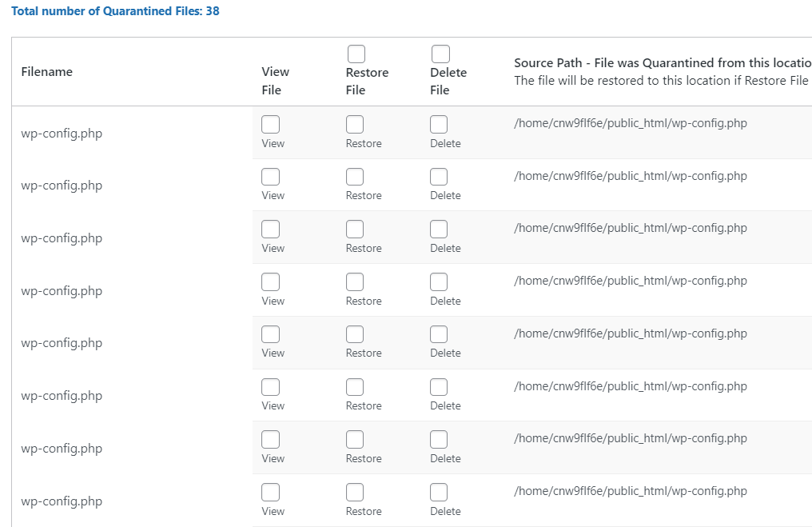This screenshot has height=527, width=812.
Task: Click the first row's wp-config.php filename
Action: (62, 134)
